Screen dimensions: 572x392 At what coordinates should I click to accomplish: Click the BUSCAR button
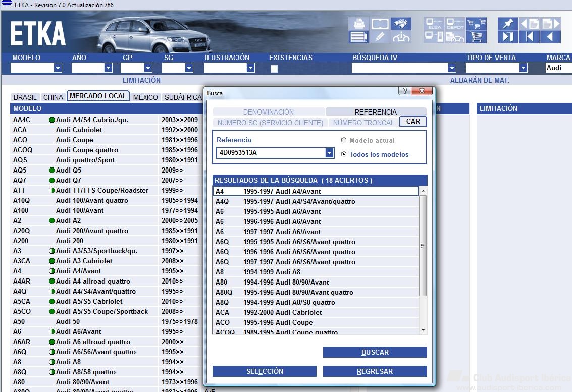[375, 352]
